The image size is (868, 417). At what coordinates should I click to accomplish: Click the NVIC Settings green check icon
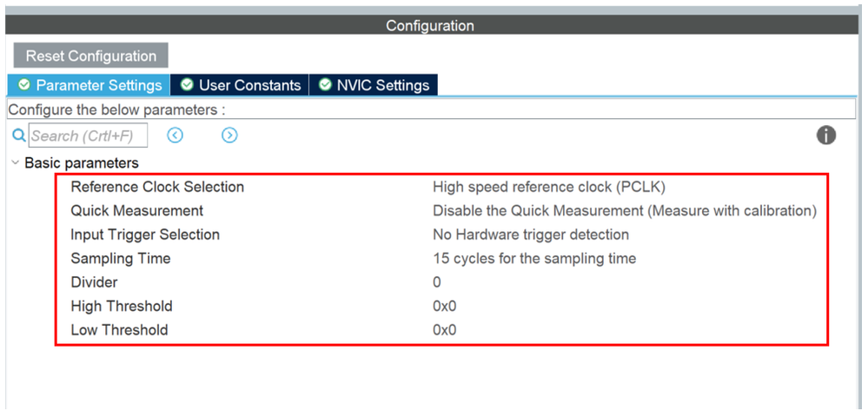point(325,85)
